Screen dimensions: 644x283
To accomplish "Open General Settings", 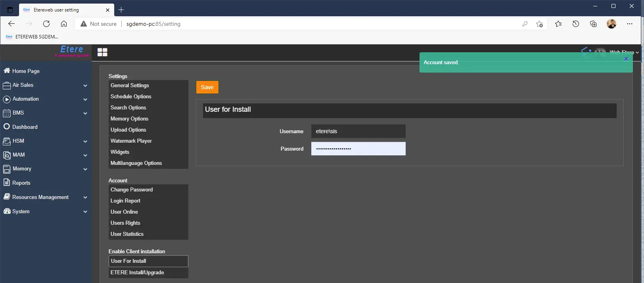I will click(130, 85).
